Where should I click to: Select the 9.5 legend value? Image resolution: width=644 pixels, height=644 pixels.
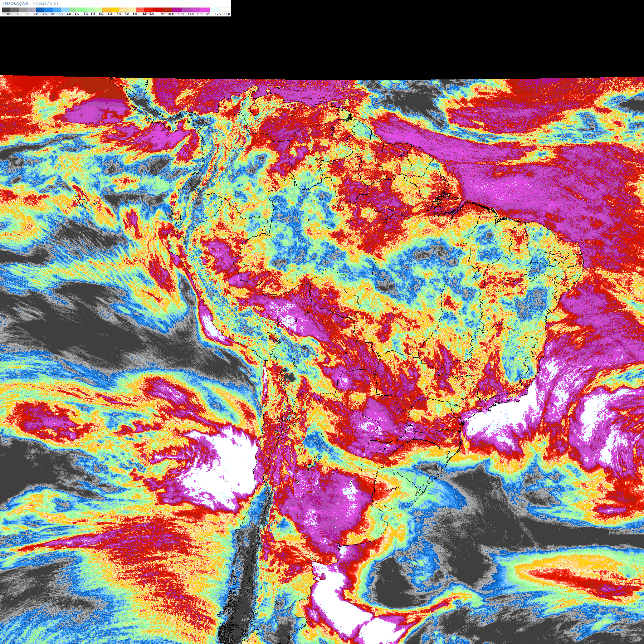[x=163, y=14]
